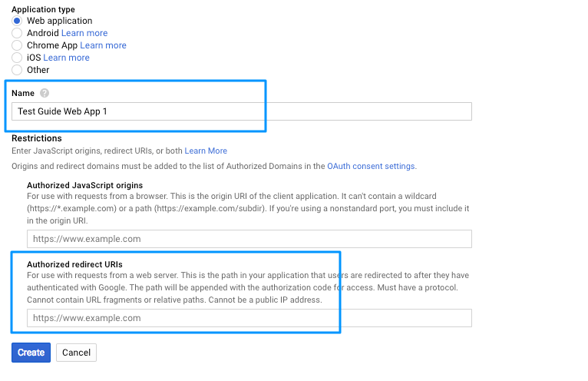Select the Other application type
The height and width of the screenshot is (381, 588).
tap(17, 70)
